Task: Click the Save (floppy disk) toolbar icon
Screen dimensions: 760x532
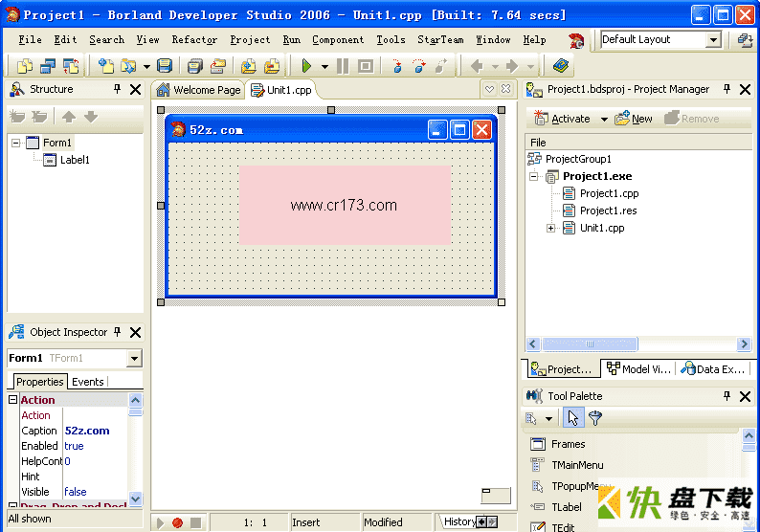Action: click(x=165, y=65)
